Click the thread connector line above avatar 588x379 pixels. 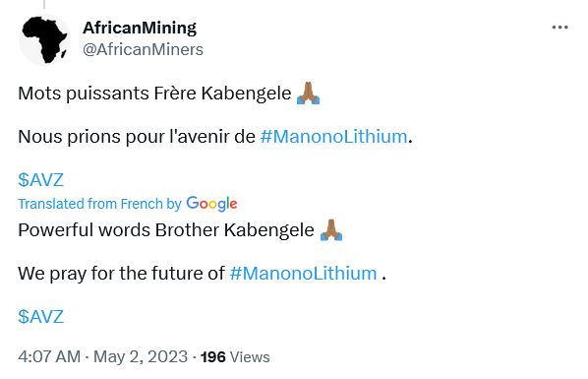pyautogui.click(x=44, y=4)
